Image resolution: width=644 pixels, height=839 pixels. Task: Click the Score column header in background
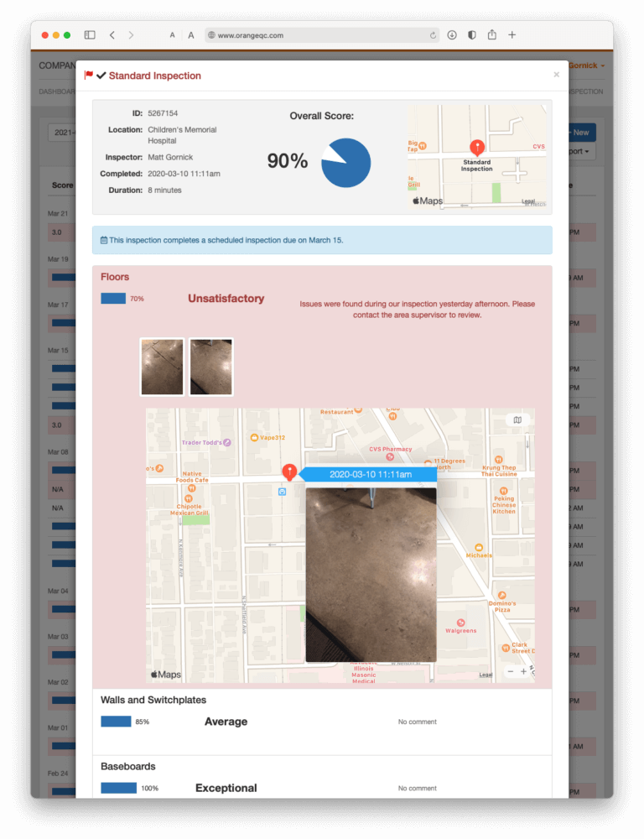coord(63,185)
